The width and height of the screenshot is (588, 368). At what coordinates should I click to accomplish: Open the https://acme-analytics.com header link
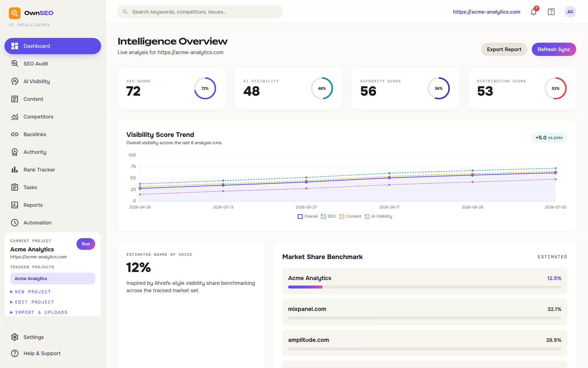pyautogui.click(x=487, y=12)
